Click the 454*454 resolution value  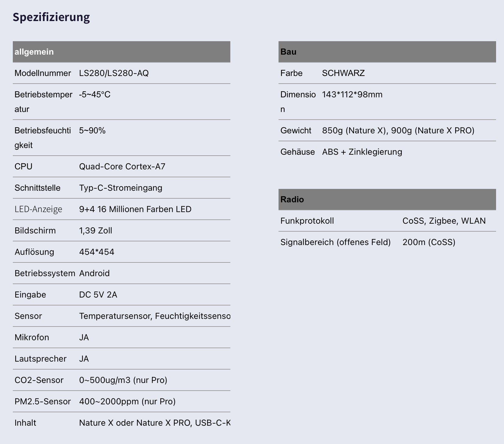click(97, 252)
